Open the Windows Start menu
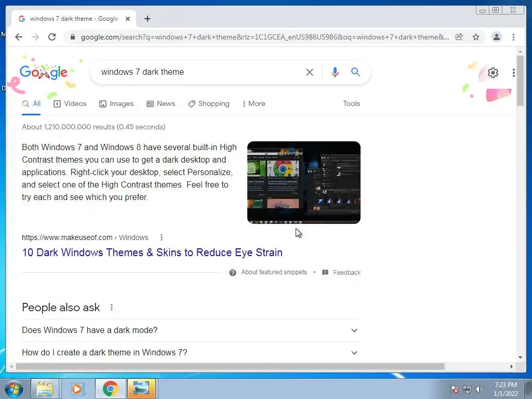Screen dimensions: 532x399 click(x=14, y=389)
